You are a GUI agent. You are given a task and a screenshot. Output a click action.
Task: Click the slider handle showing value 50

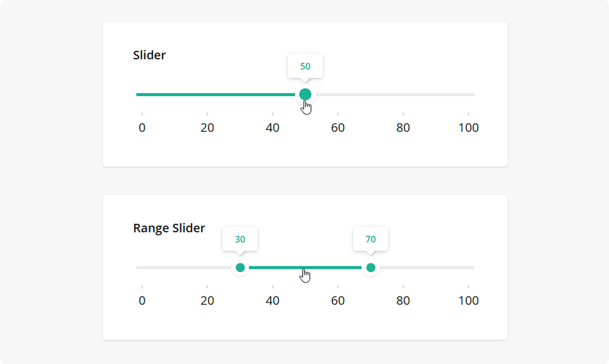tap(305, 94)
